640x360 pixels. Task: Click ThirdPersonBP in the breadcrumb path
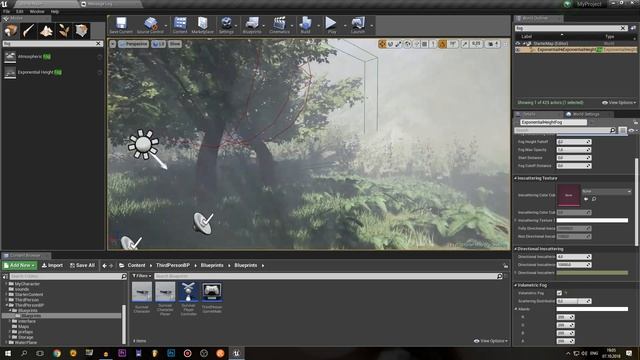point(173,266)
